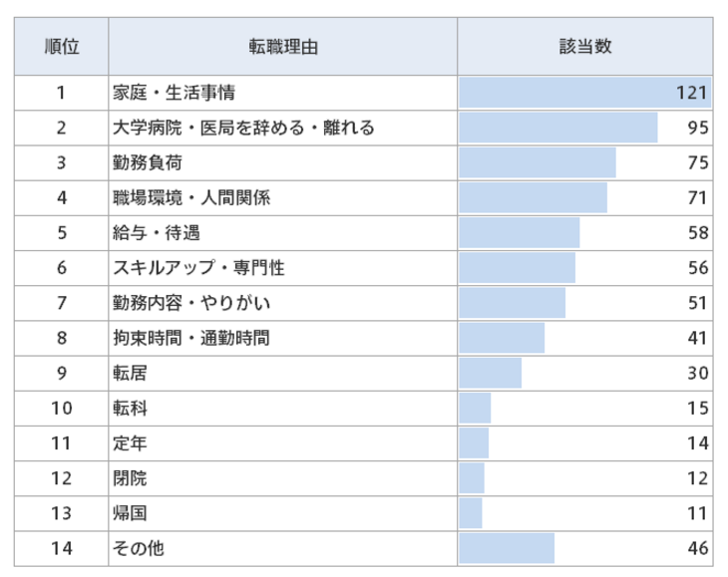728x577 pixels.
Task: Click the その他 reason cell
Action: [x=139, y=547]
